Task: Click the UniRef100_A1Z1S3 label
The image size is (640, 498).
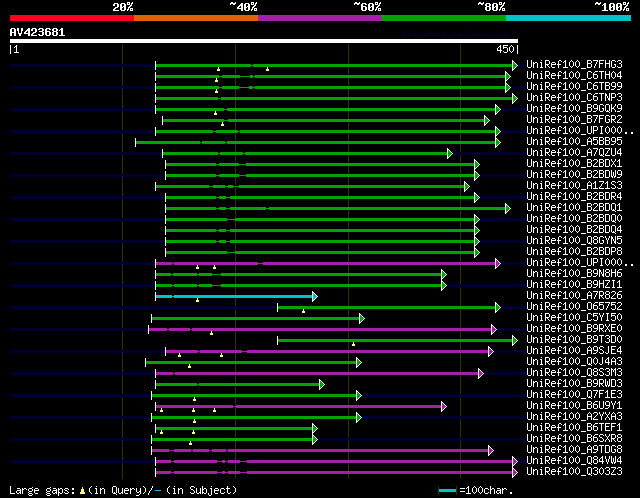Action: [574, 185]
